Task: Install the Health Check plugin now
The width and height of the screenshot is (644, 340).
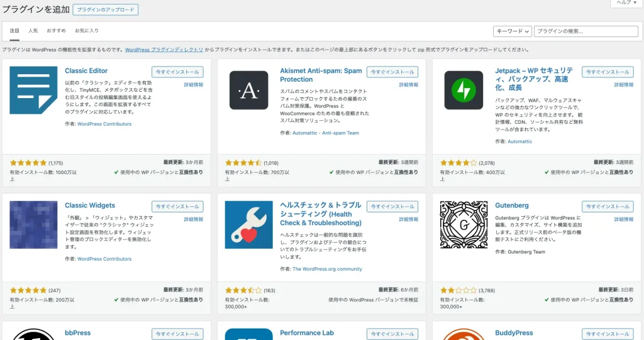Action: pyautogui.click(x=392, y=207)
